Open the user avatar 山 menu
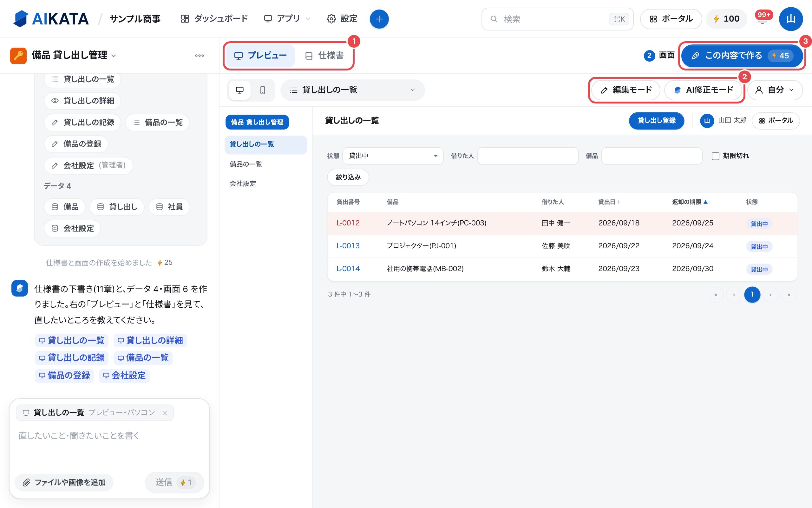 [x=791, y=19]
